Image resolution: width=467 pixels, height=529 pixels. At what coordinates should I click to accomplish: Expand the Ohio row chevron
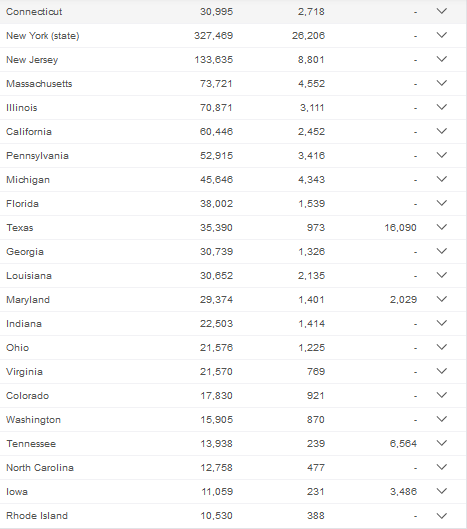tap(442, 347)
